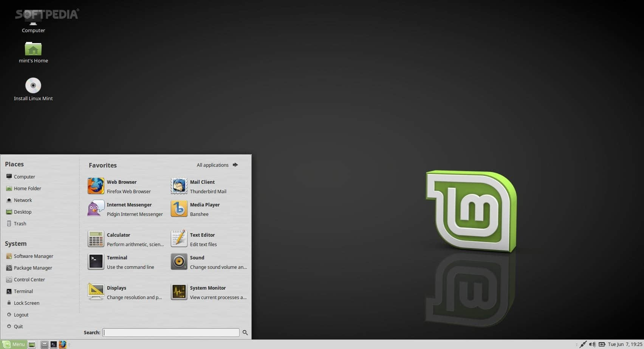Click inside the Search field
The image size is (644, 349).
point(171,332)
